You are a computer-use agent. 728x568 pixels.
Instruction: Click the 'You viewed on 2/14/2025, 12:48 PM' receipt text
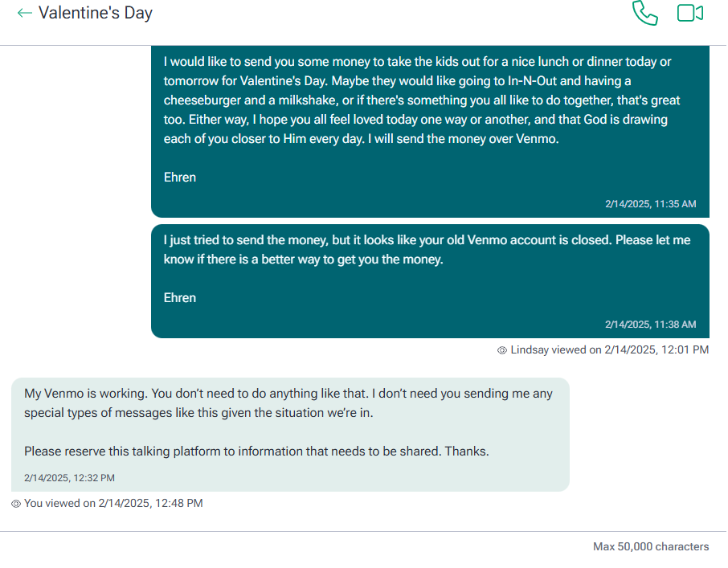click(113, 504)
